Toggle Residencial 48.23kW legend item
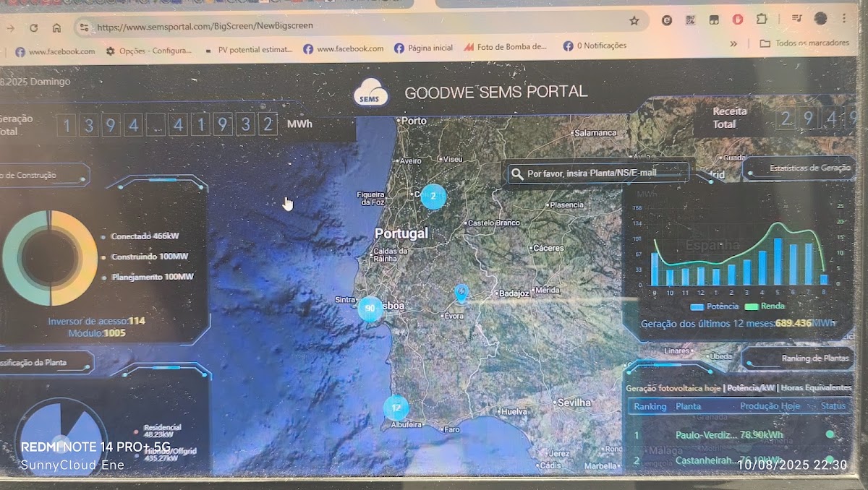Image resolution: width=868 pixels, height=490 pixels. [x=159, y=431]
